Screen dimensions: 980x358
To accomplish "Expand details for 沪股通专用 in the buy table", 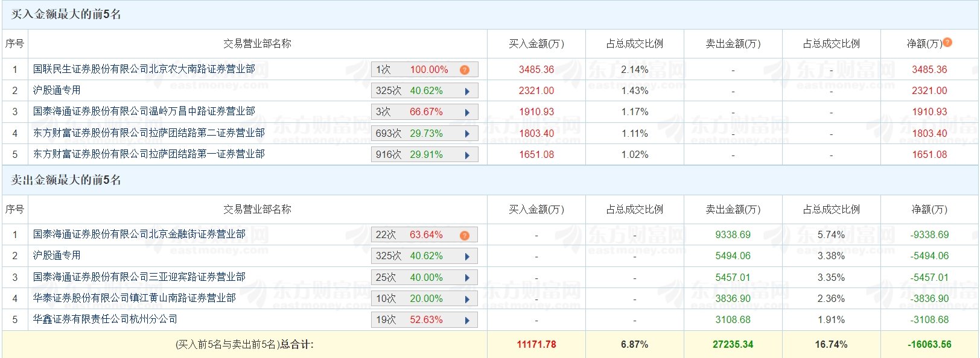I will pyautogui.click(x=466, y=90).
